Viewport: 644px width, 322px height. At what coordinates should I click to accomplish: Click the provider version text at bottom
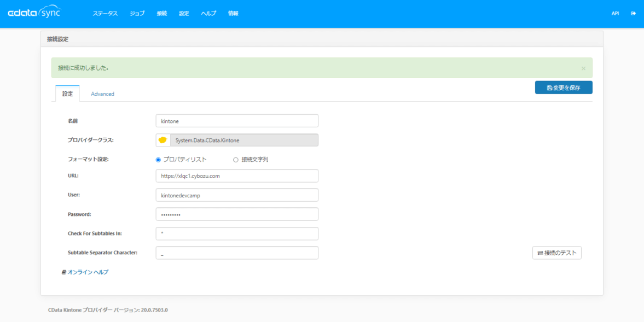[108, 309]
